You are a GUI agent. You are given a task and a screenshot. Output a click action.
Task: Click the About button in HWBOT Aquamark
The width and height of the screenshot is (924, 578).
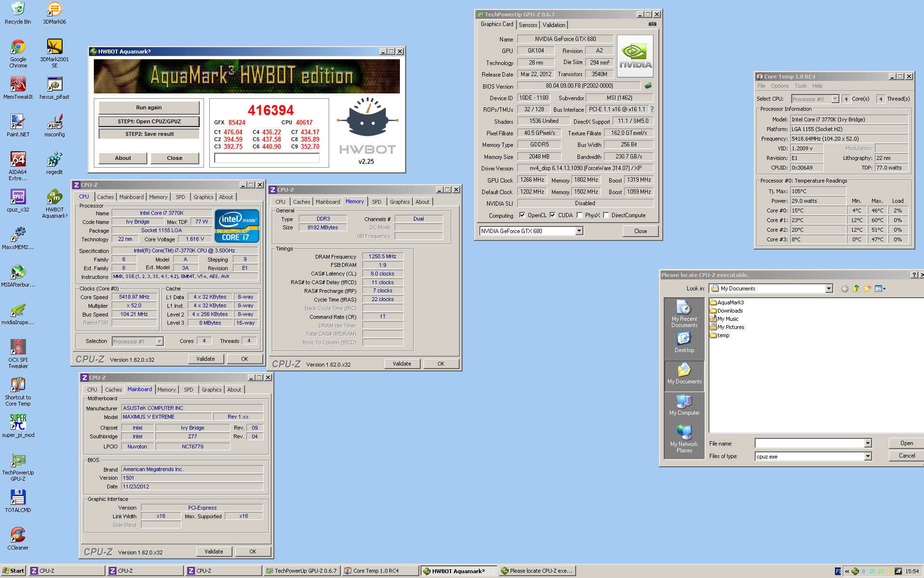coord(123,158)
